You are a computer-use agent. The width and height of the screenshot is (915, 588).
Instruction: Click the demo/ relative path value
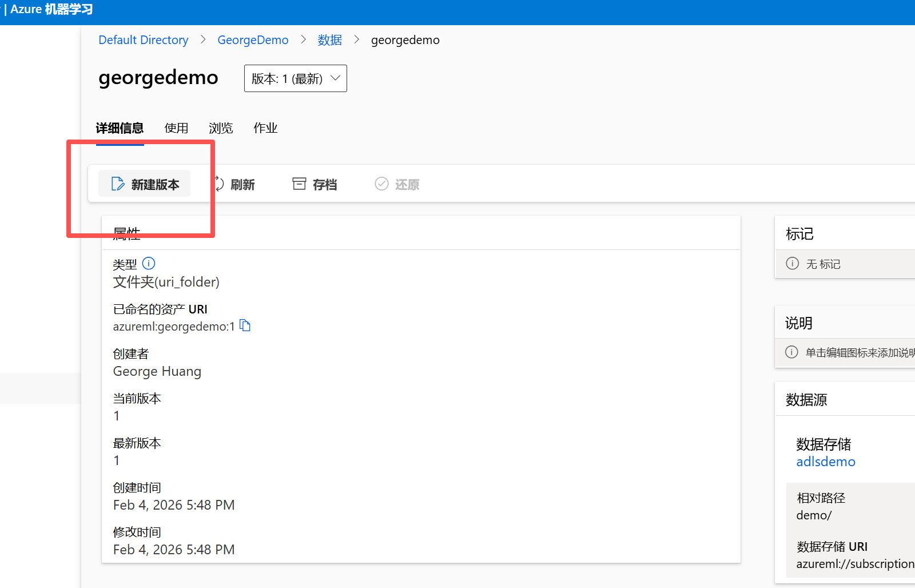pyautogui.click(x=814, y=515)
